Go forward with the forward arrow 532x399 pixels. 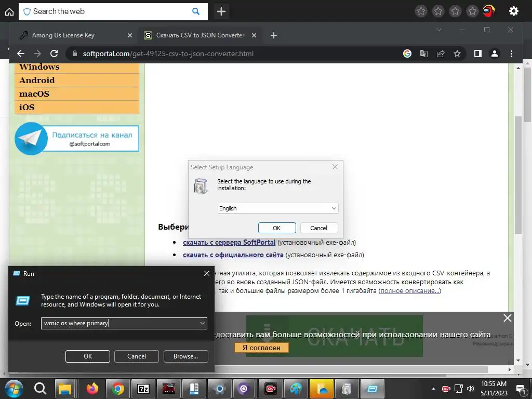tap(37, 54)
